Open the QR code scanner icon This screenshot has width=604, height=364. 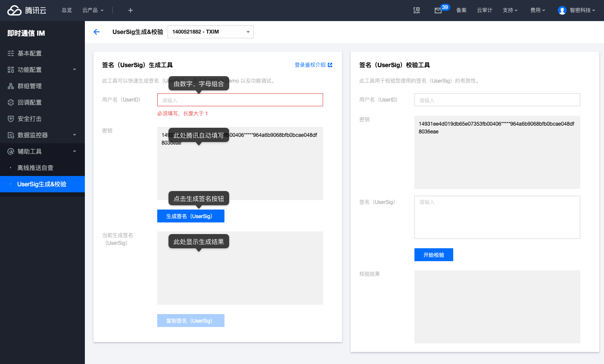click(x=417, y=10)
